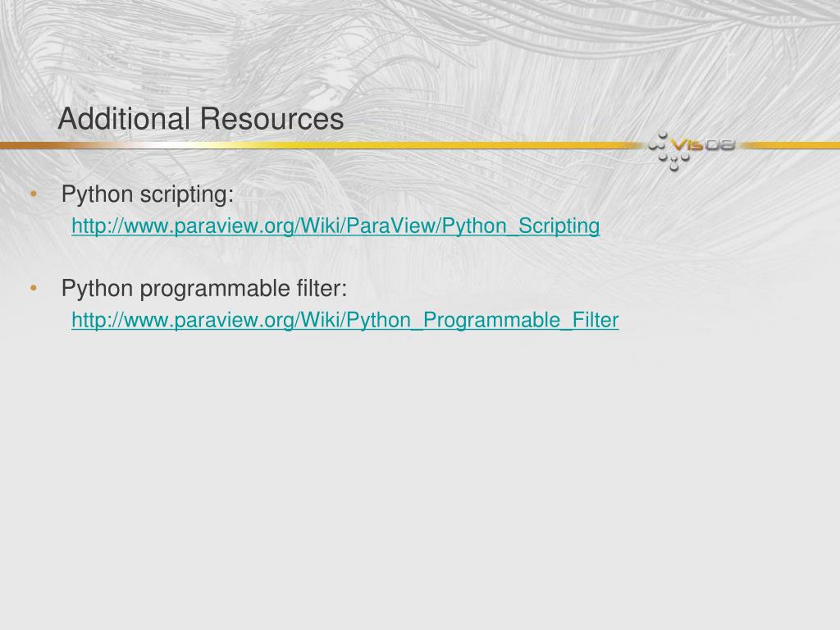Screen dimensions: 840x630
Task: Click the word 'Additional' in the title
Action: pyautogui.click(x=125, y=118)
